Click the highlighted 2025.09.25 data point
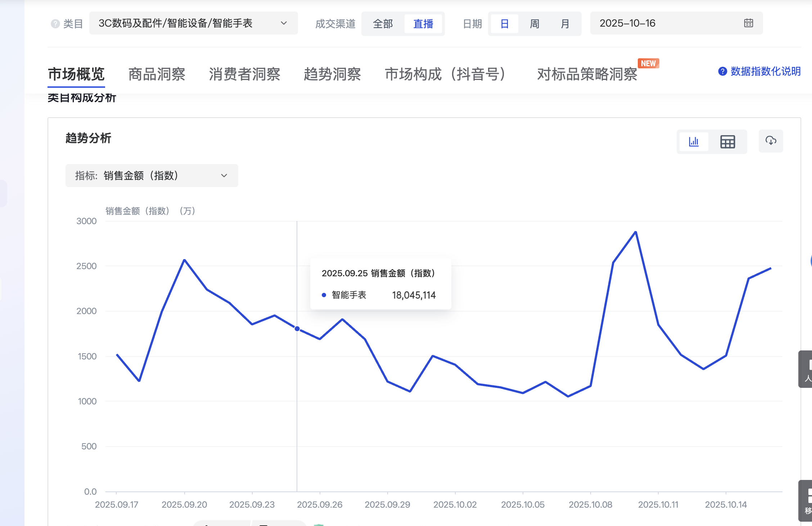 click(297, 328)
